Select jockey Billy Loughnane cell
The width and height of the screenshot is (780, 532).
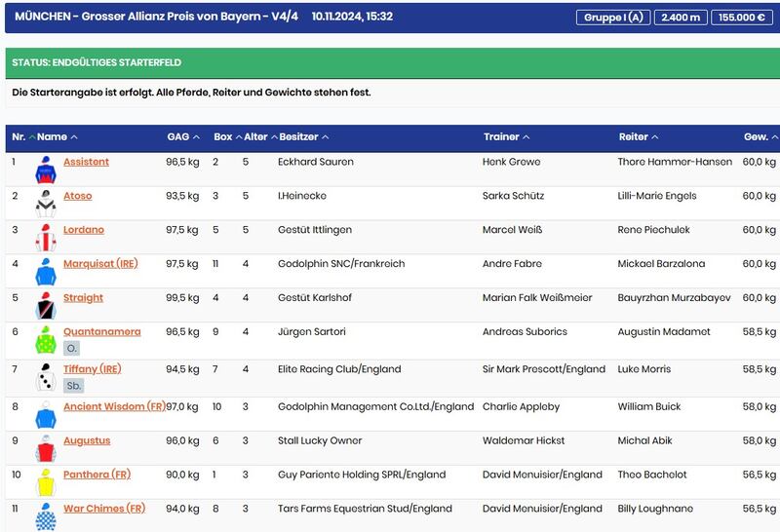[655, 509]
